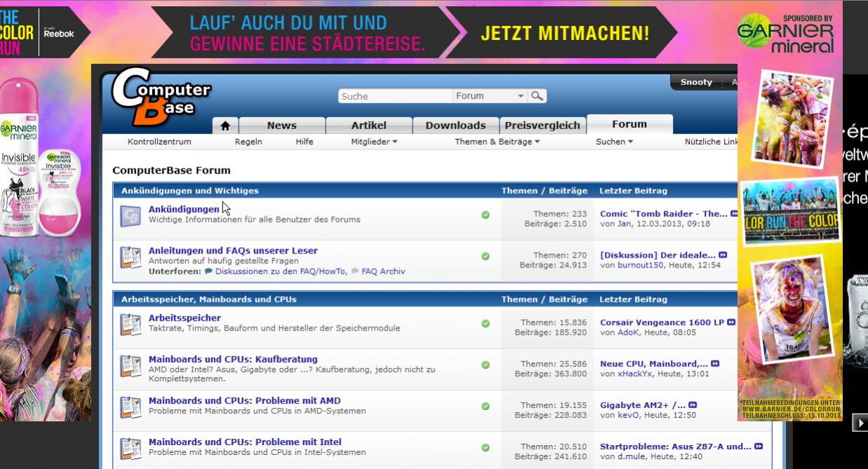
Task: Click the search magnifier button
Action: 537,96
